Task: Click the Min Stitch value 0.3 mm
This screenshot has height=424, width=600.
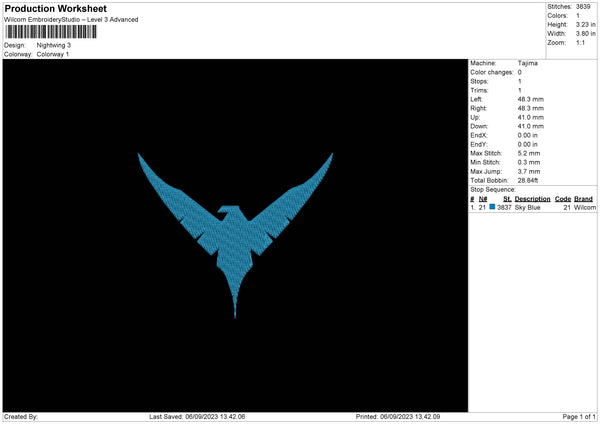Action: click(529, 162)
